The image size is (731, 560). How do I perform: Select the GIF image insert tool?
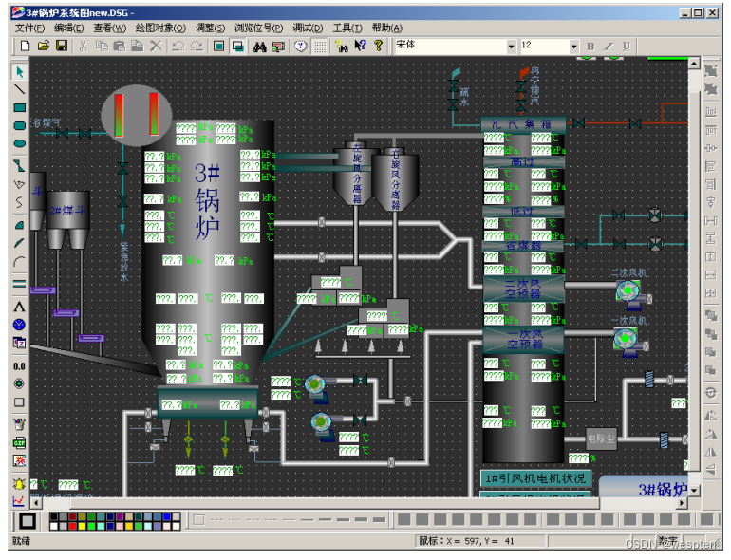[19, 443]
